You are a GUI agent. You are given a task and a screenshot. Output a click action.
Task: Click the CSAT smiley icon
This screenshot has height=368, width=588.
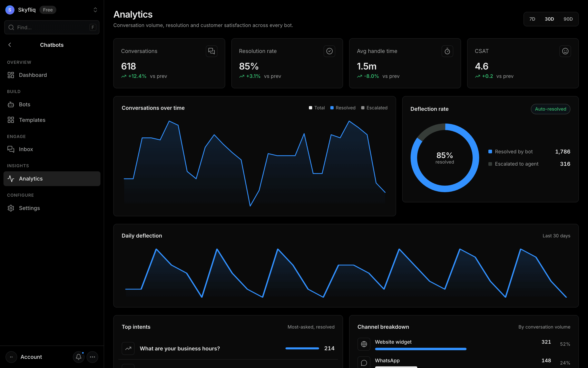coord(565,51)
